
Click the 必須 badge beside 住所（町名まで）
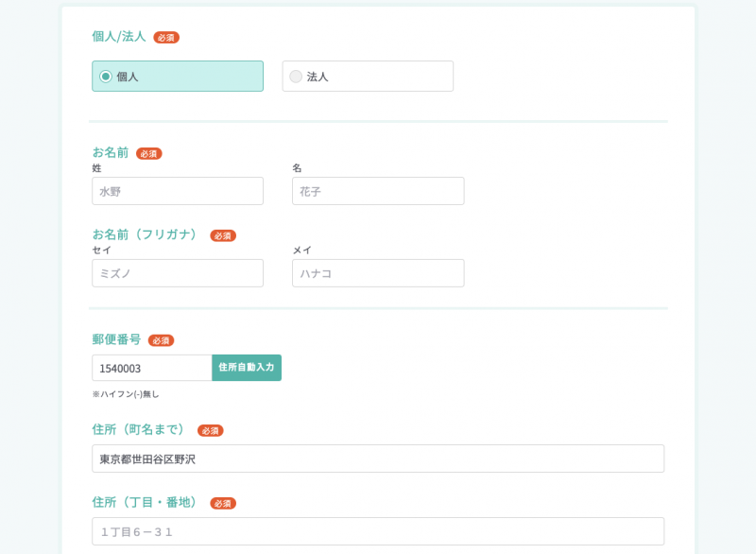point(211,431)
